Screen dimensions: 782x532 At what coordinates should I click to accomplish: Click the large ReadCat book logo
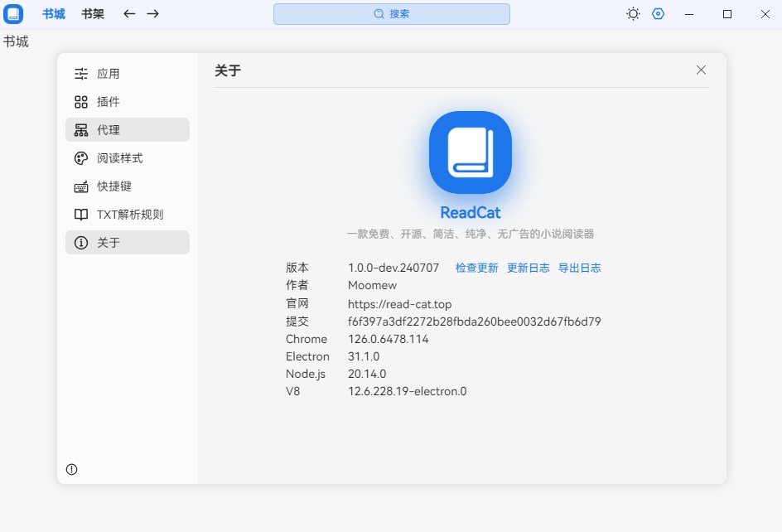pyautogui.click(x=470, y=152)
